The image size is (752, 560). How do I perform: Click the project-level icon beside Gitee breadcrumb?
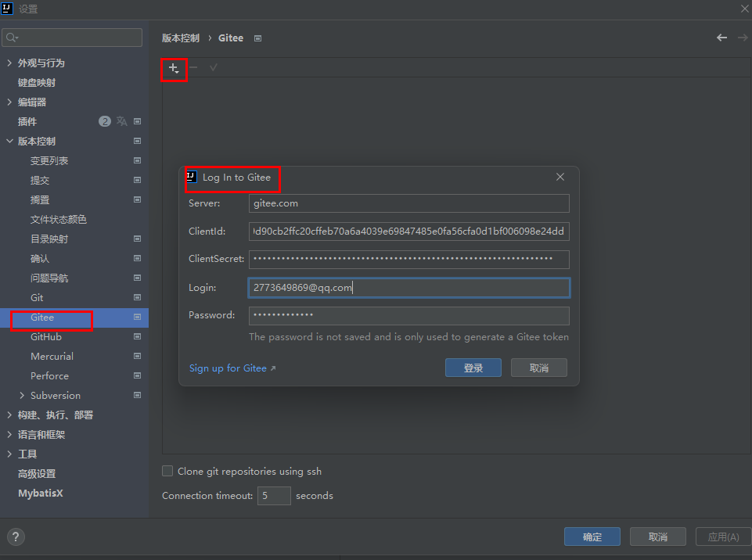pyautogui.click(x=258, y=38)
